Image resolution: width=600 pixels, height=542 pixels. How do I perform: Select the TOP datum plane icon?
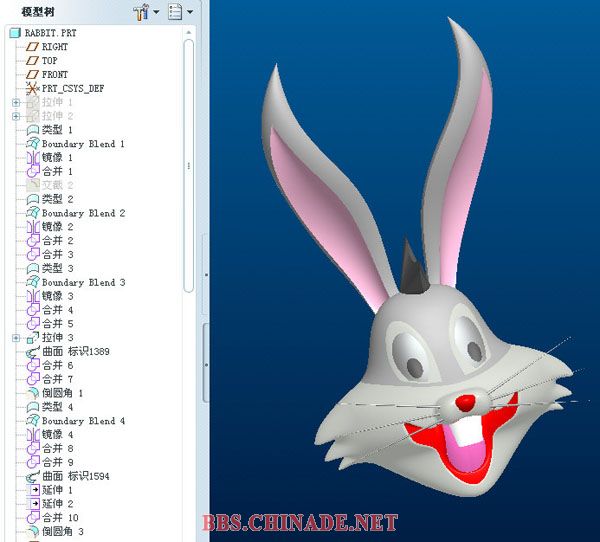click(x=32, y=60)
